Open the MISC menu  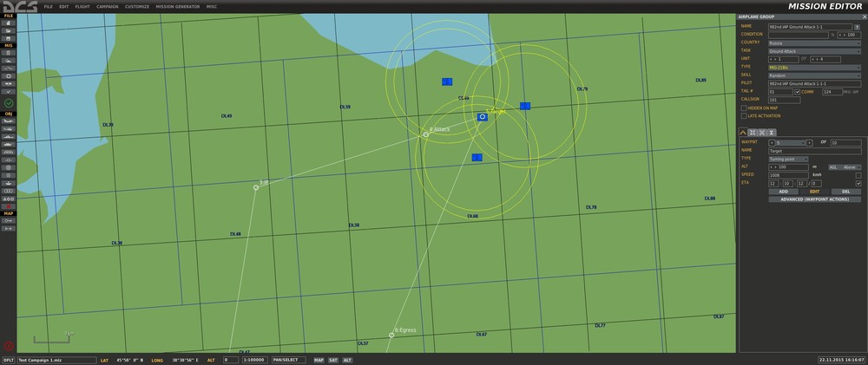click(x=212, y=7)
